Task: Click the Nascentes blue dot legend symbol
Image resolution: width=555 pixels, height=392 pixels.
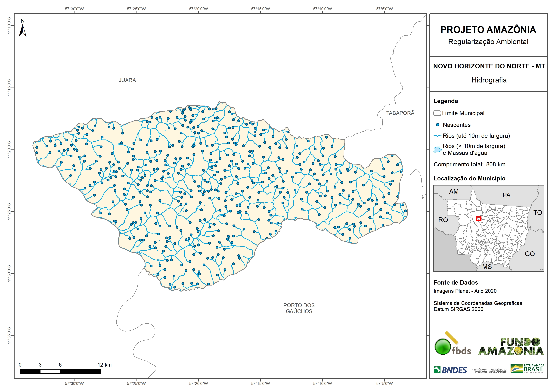Action: click(x=437, y=125)
